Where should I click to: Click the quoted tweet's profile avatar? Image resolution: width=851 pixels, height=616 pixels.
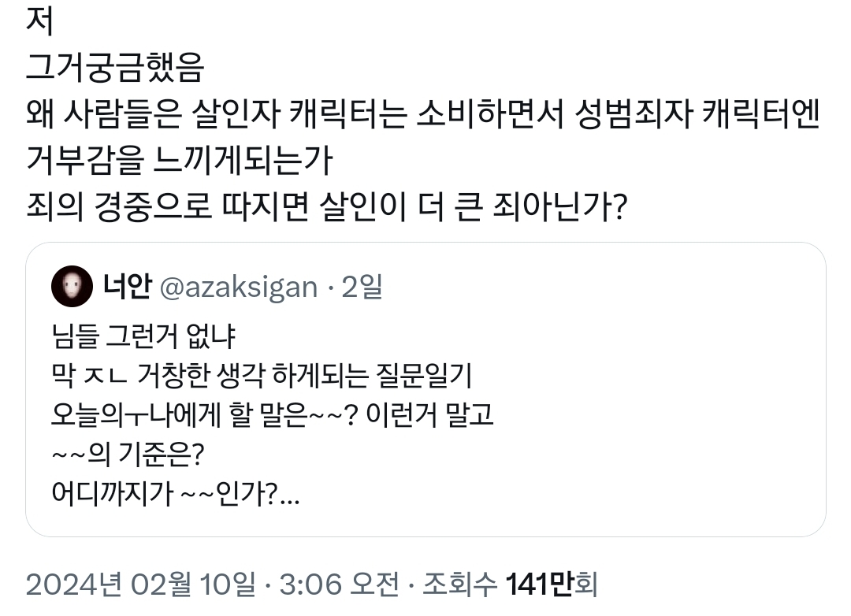(x=72, y=287)
